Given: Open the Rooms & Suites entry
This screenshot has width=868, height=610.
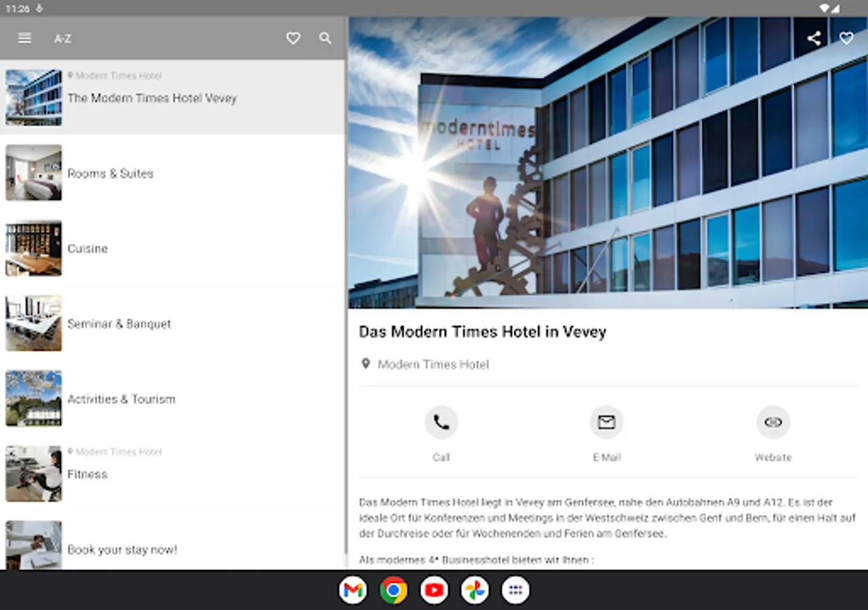Looking at the screenshot, I should coord(172,173).
